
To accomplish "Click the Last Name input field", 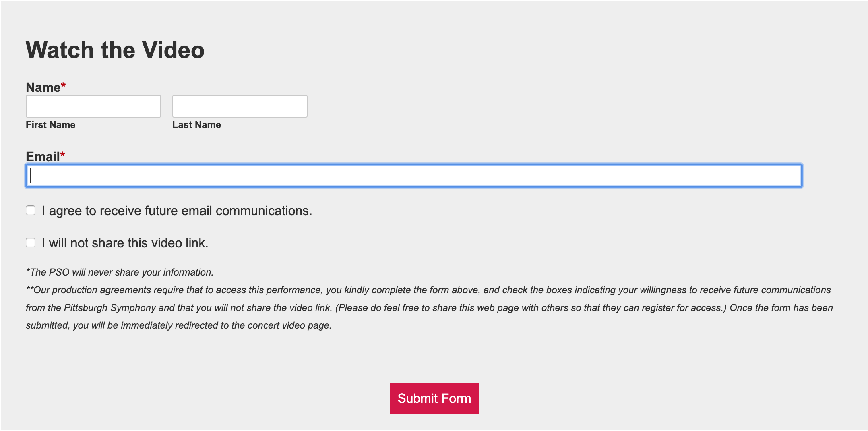I will coord(240,106).
